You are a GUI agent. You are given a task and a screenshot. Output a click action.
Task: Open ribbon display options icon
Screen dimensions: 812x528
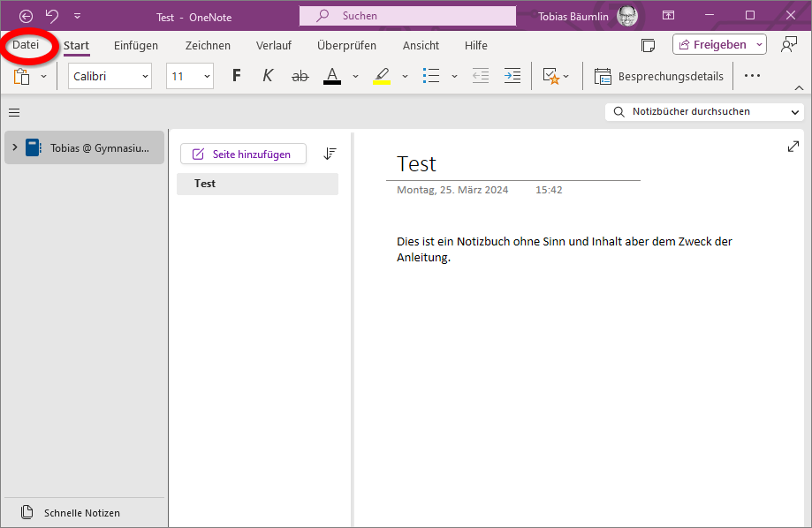click(669, 16)
